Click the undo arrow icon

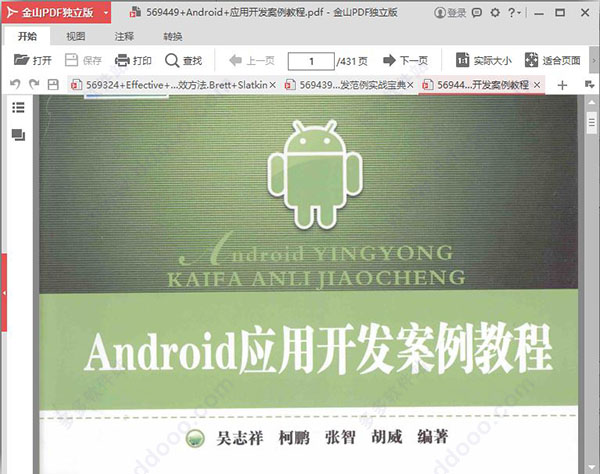tap(15, 84)
